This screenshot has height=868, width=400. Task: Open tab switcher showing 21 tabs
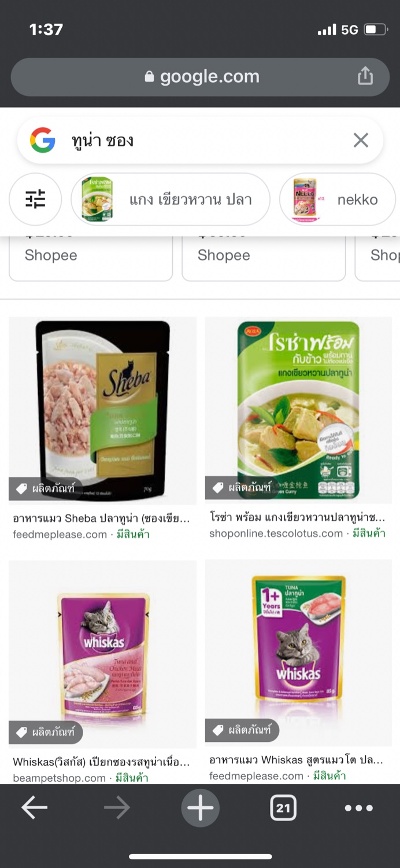[283, 808]
